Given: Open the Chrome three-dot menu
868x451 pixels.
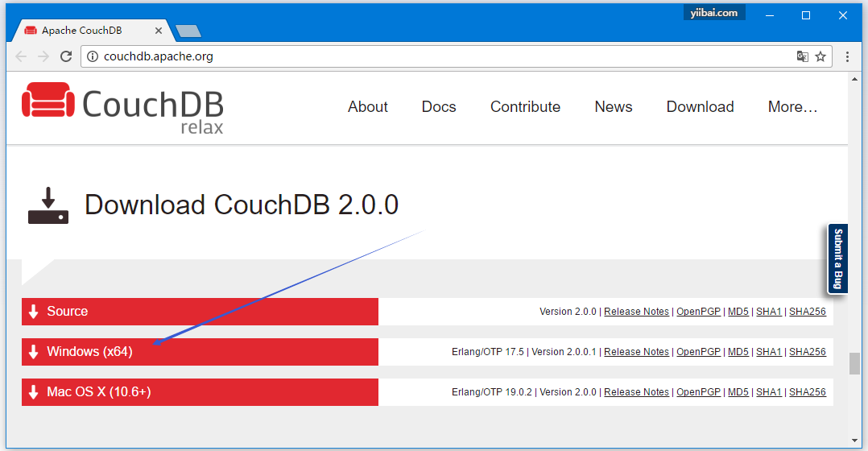Looking at the screenshot, I should coord(847,56).
